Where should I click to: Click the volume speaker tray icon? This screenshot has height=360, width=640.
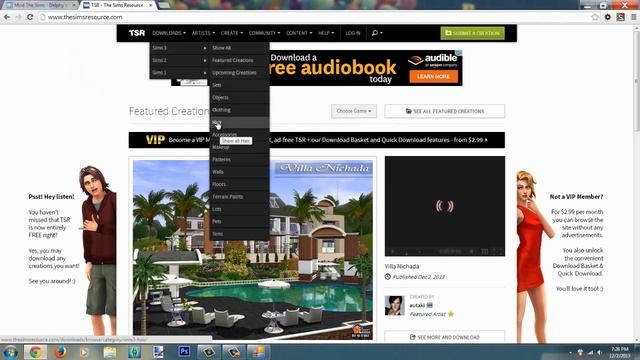point(600,352)
